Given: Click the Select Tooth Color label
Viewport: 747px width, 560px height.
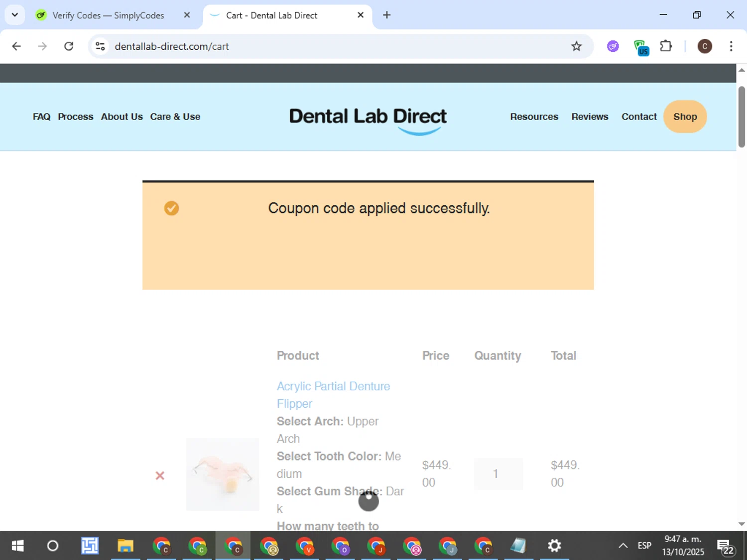Looking at the screenshot, I should (x=329, y=456).
